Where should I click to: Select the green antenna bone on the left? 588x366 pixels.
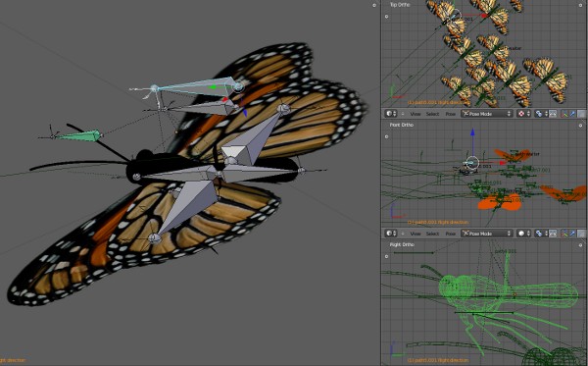pyautogui.click(x=78, y=135)
